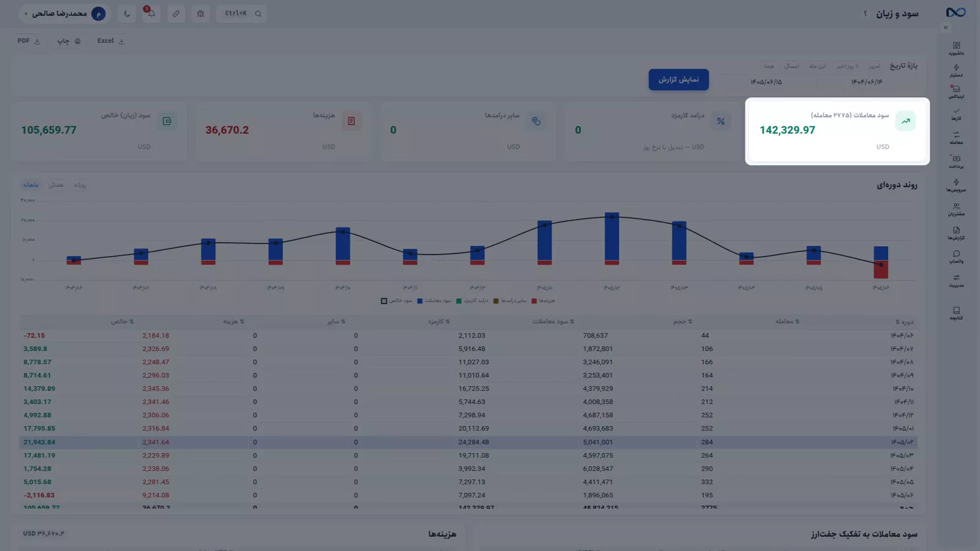Toggle the سود معاملات blue legend swatch
This screenshot has width=980, height=551.
pyautogui.click(x=420, y=301)
